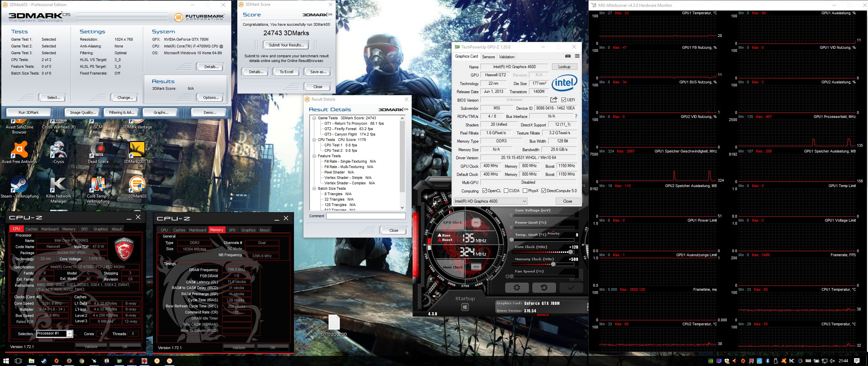
Task: Adjust Memory Clock slider in Afterburner
Action: coord(553,264)
